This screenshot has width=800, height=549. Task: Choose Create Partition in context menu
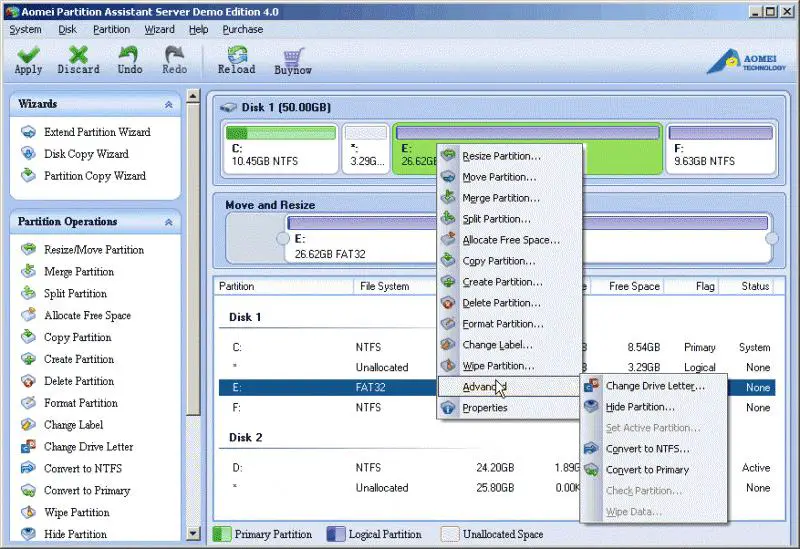[510, 282]
